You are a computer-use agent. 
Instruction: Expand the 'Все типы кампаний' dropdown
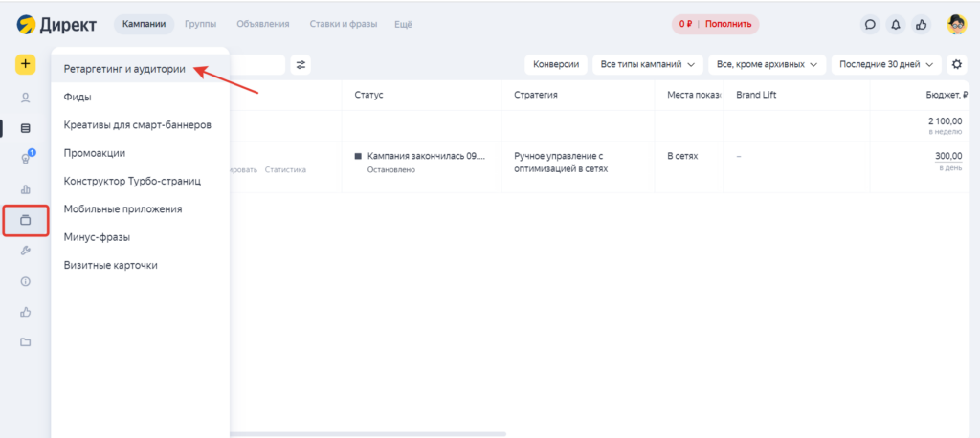point(649,64)
